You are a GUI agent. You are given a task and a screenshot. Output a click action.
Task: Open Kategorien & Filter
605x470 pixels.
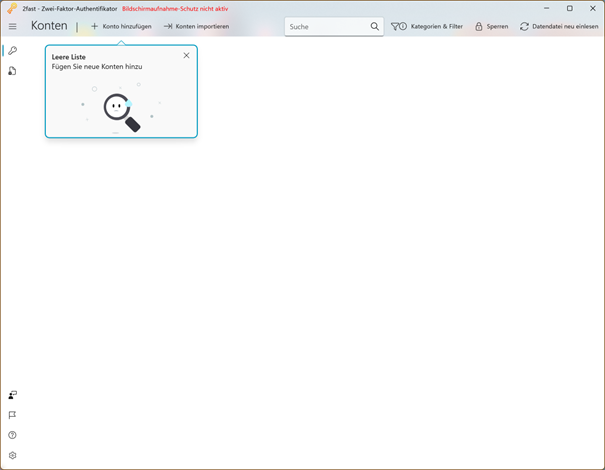coord(427,26)
